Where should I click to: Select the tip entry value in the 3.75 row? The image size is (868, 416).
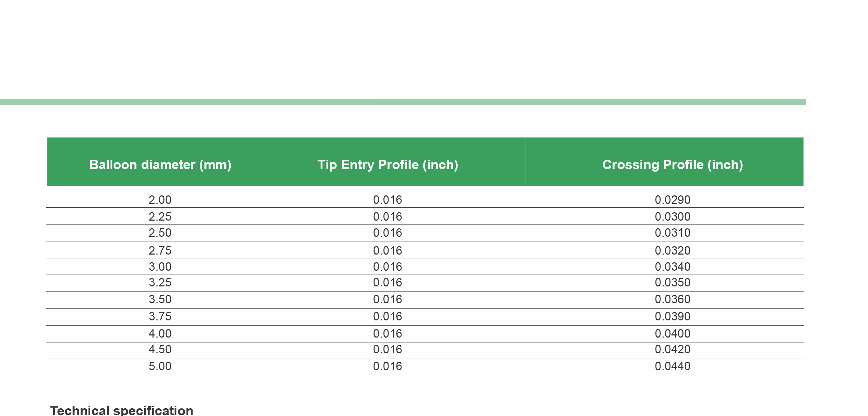coord(387,317)
